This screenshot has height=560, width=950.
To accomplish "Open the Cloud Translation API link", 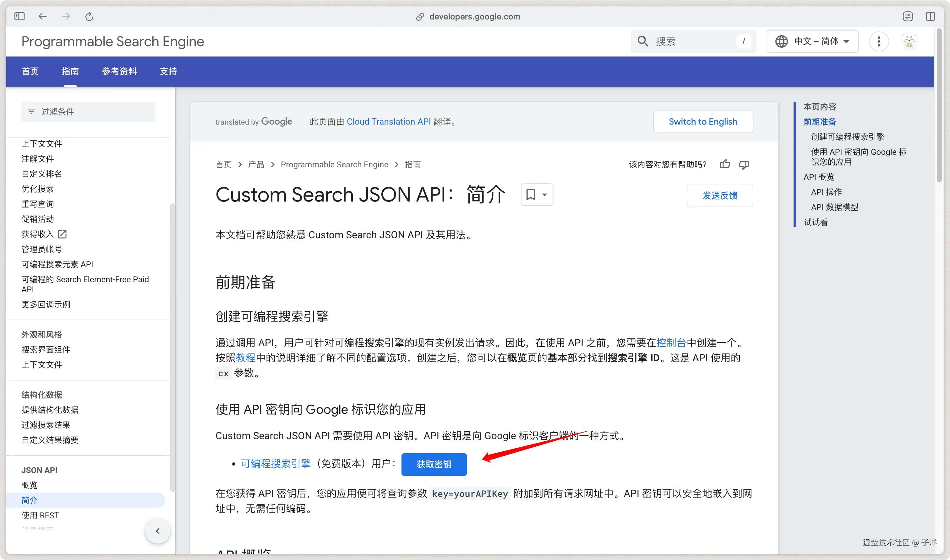I will [x=389, y=121].
